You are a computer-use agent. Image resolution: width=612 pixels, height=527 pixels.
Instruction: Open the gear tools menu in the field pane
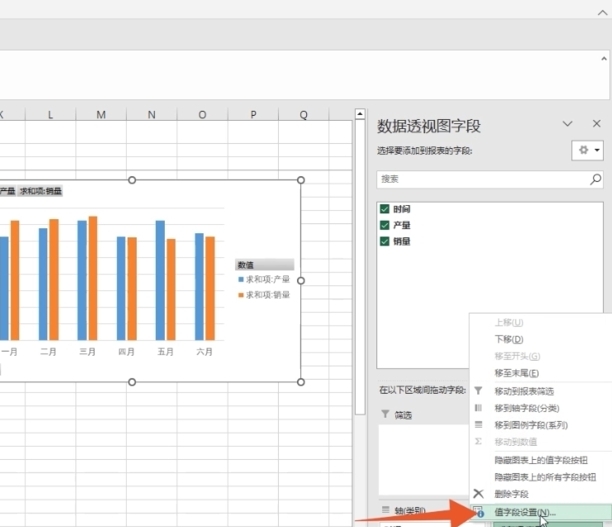587,150
